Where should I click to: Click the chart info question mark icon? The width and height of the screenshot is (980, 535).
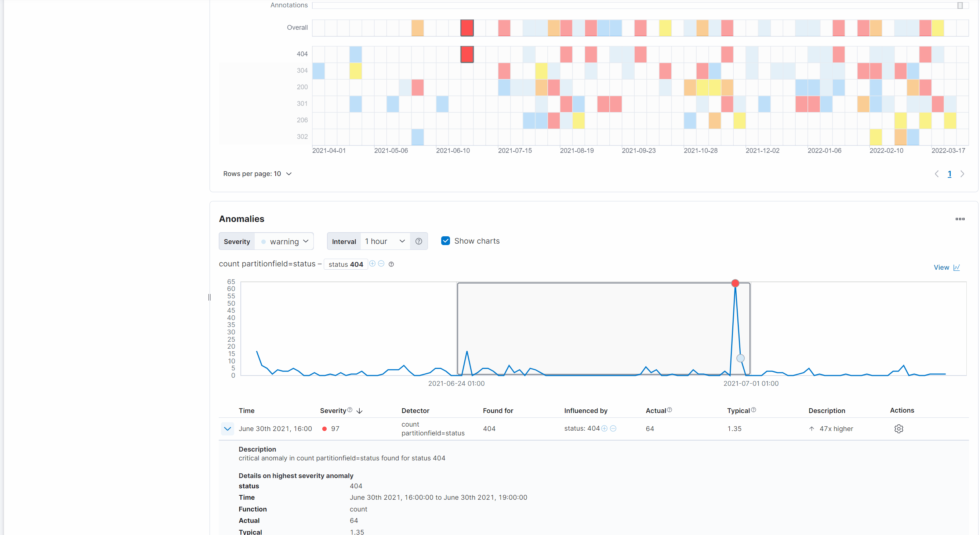(x=391, y=264)
